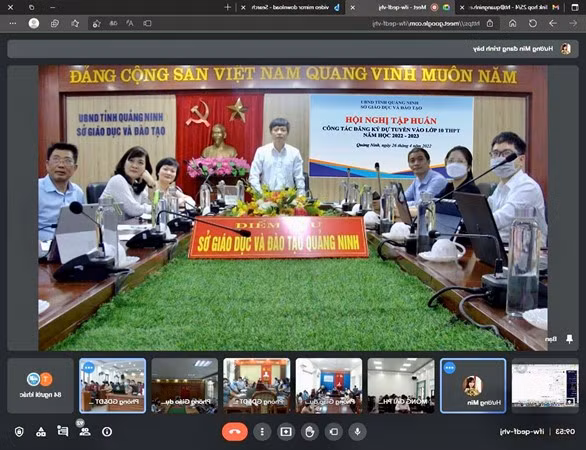Click the meeting code ifw-qedf-vhj
The height and width of the screenshot is (450, 586).
click(522, 432)
